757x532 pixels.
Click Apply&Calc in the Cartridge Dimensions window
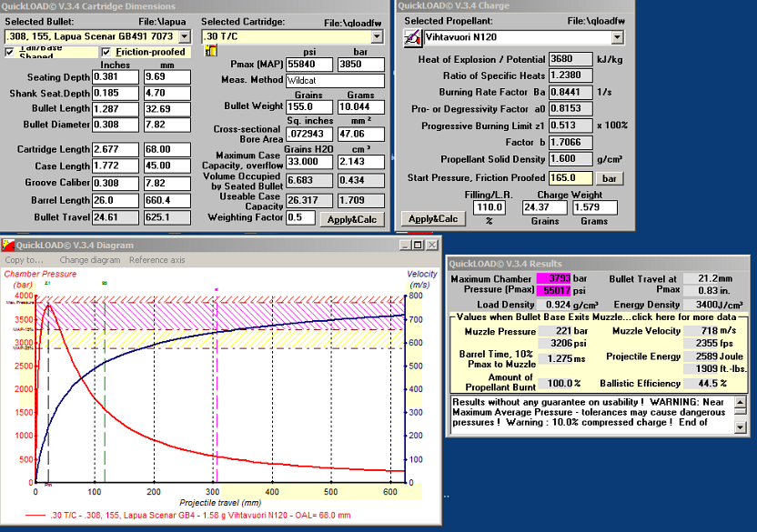click(352, 220)
